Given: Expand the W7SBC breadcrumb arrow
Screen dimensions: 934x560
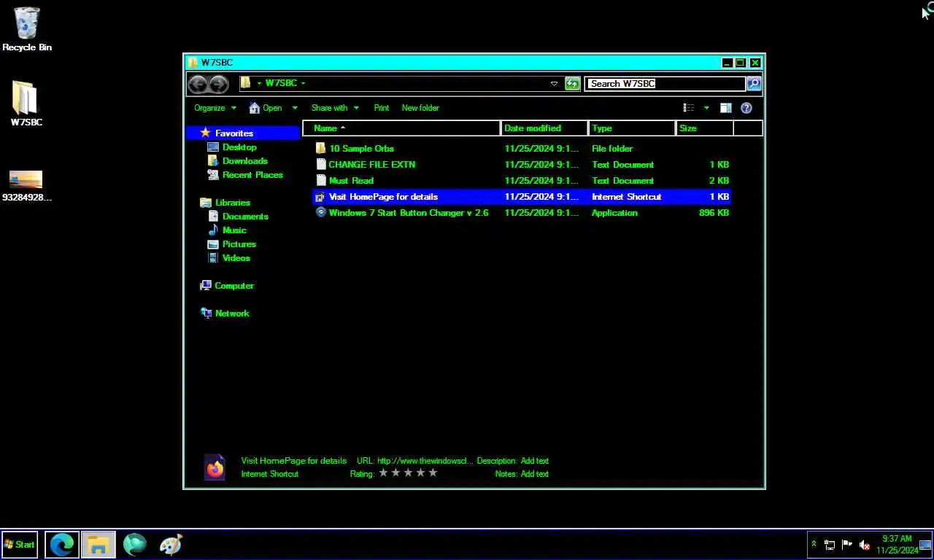Looking at the screenshot, I should (303, 83).
